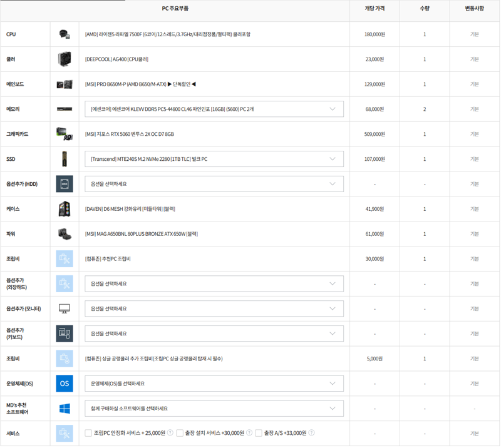Enable 조립PC 안정화 서비스 checkbox
501x448 pixels.
tap(88, 433)
